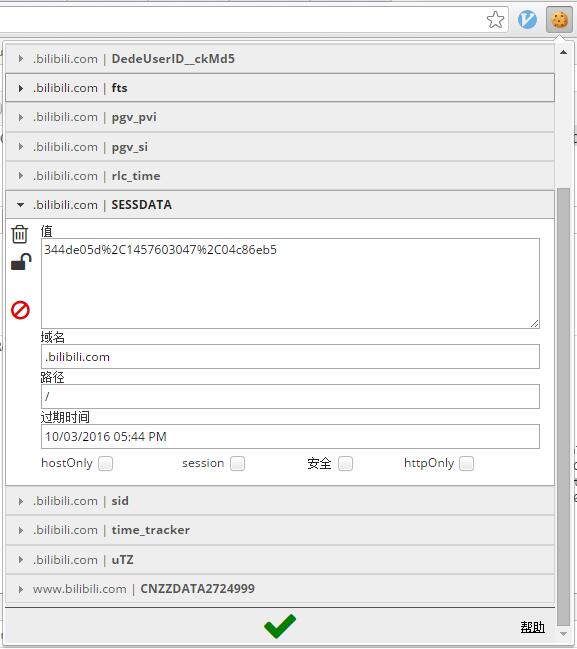Click the 过期时间 expiration date field

point(290,436)
